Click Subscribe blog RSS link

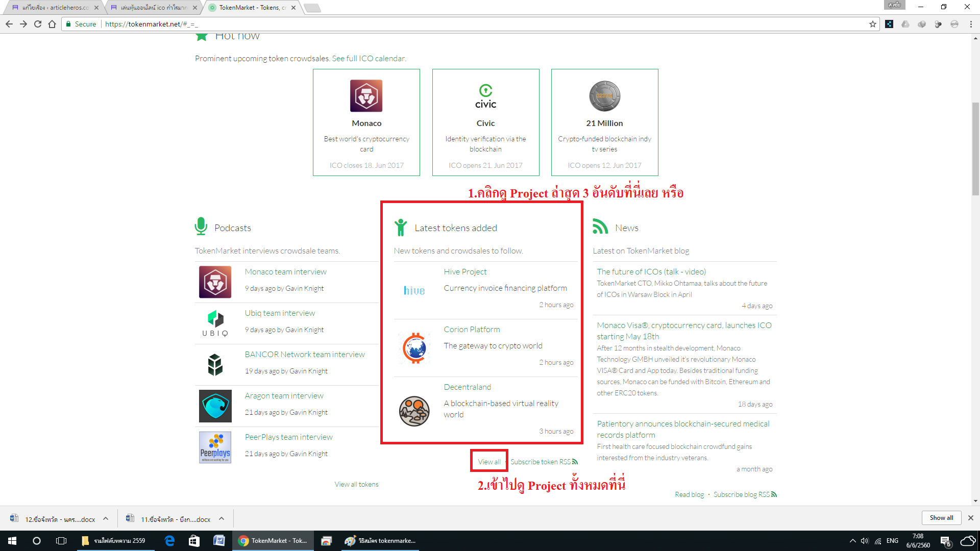(x=745, y=494)
